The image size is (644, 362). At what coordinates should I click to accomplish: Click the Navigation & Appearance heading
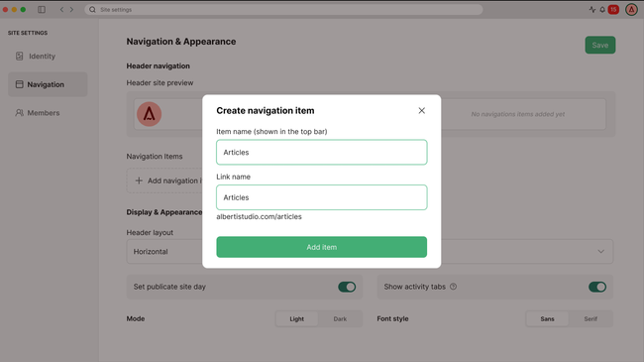click(181, 42)
